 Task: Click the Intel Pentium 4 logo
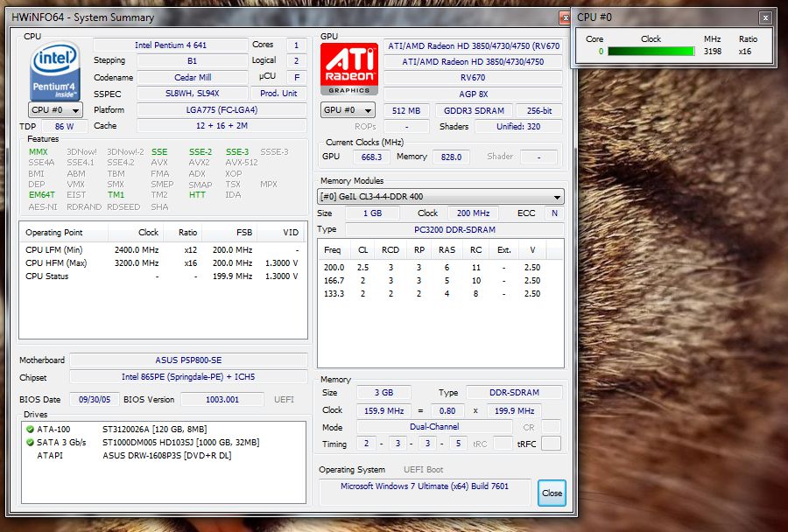[55, 71]
